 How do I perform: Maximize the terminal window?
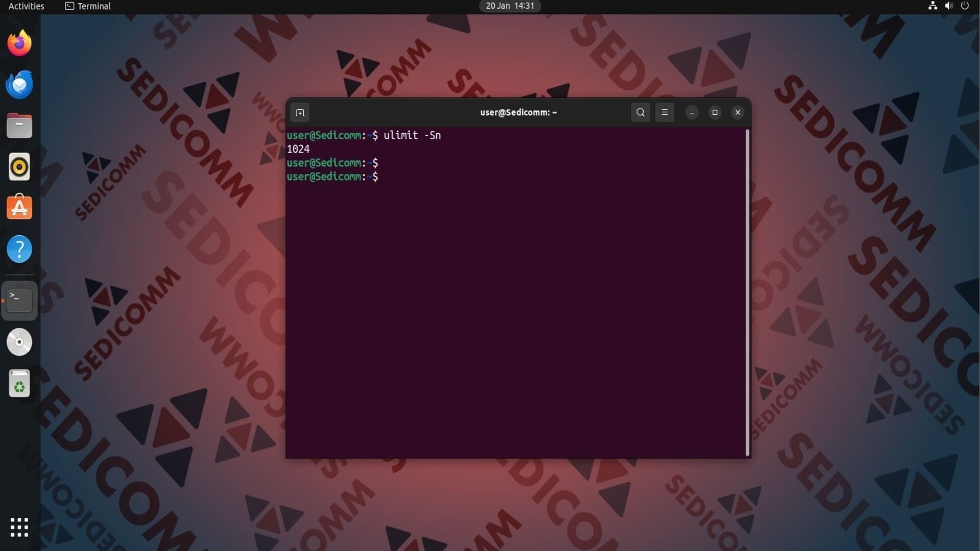click(x=715, y=112)
